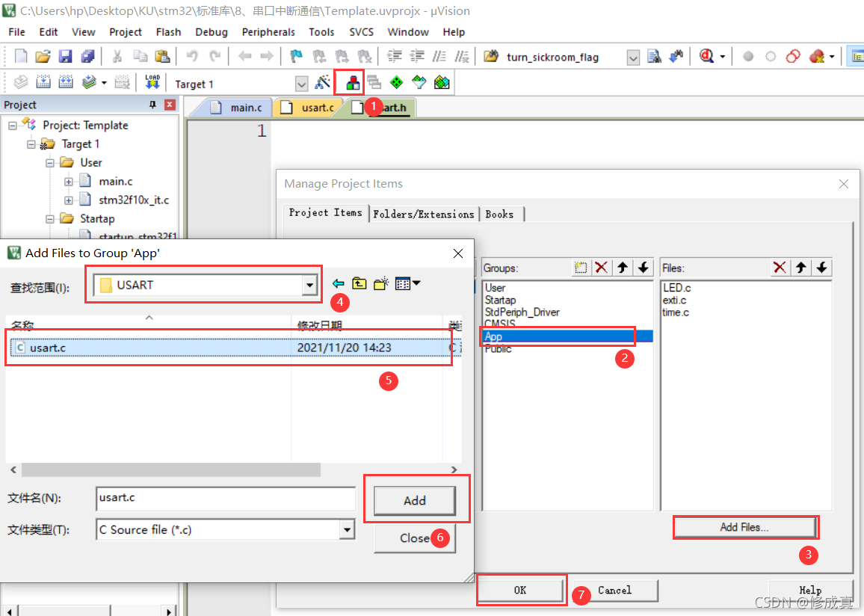
Task: Click the file name input field
Action: [226, 498]
